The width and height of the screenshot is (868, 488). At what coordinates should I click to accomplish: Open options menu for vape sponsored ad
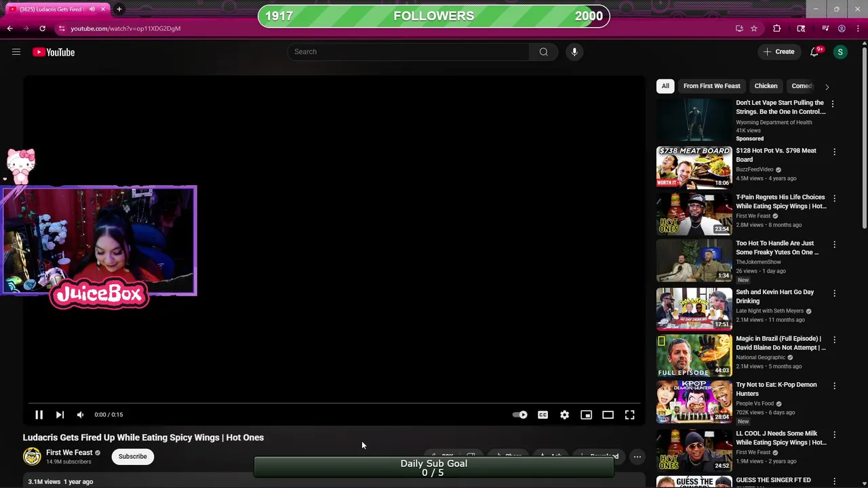(833, 104)
